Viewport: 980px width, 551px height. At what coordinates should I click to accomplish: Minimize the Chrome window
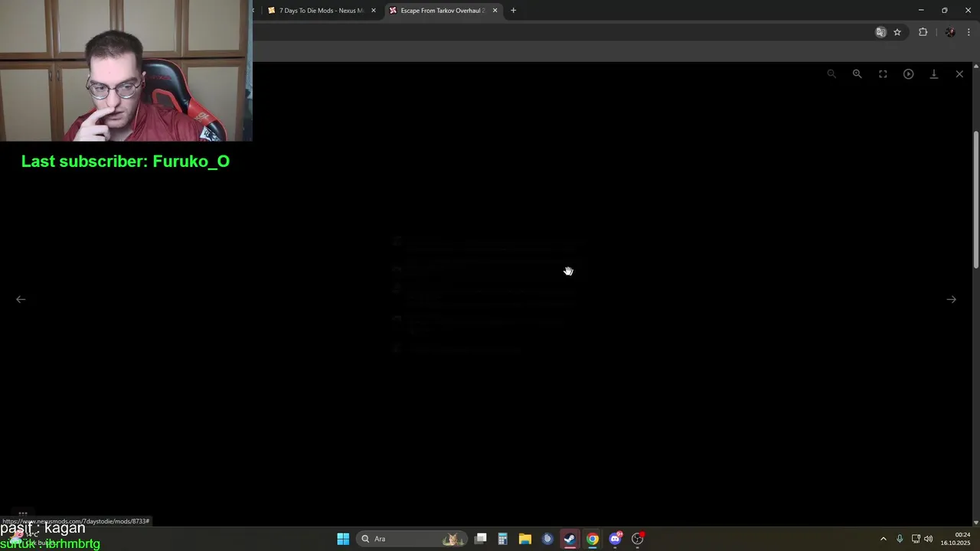(x=920, y=10)
